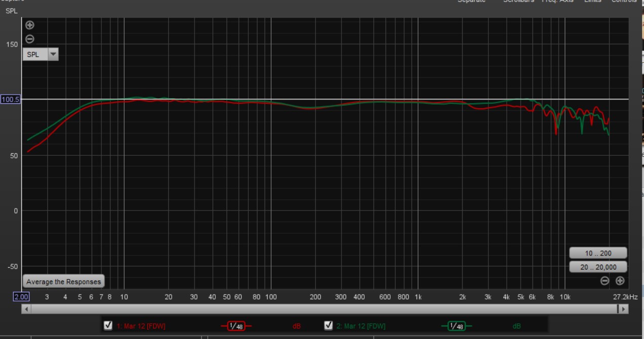Click the vertical zoom in plus icon
644x339 pixels.
(x=30, y=25)
